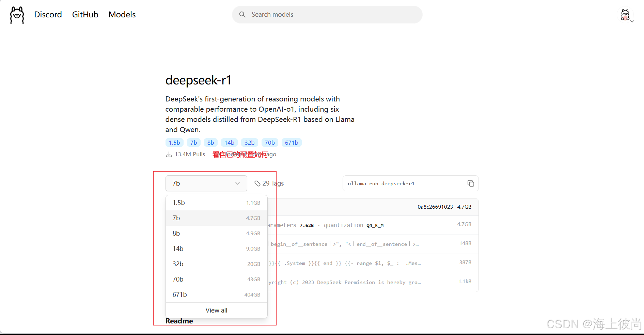Click the tag icon beside 29 Tags

[257, 184]
